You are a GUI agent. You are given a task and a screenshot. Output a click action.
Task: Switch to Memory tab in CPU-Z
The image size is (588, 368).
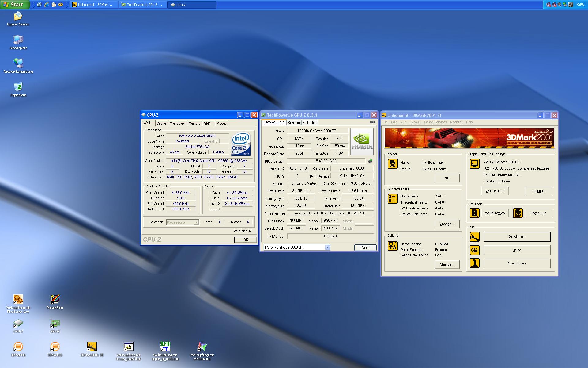tap(194, 123)
